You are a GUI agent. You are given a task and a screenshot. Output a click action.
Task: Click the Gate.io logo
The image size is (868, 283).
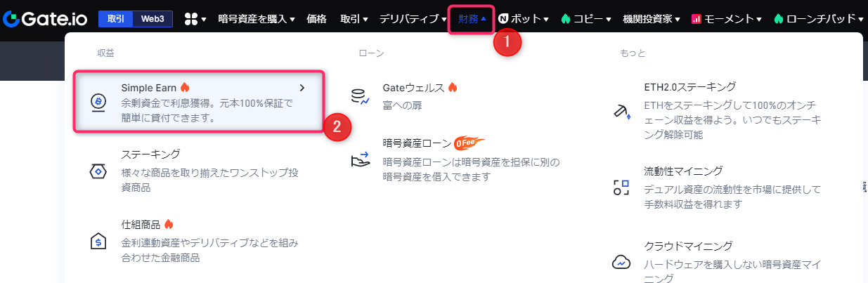tap(45, 19)
